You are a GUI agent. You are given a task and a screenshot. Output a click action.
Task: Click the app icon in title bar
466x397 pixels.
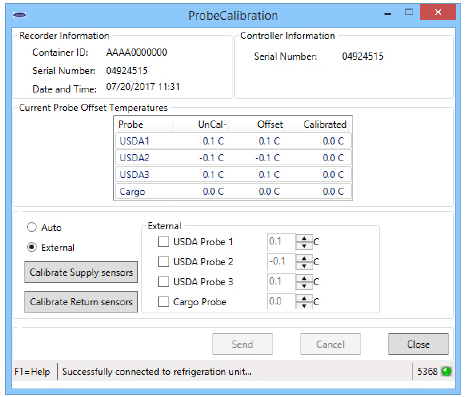pyautogui.click(x=19, y=15)
